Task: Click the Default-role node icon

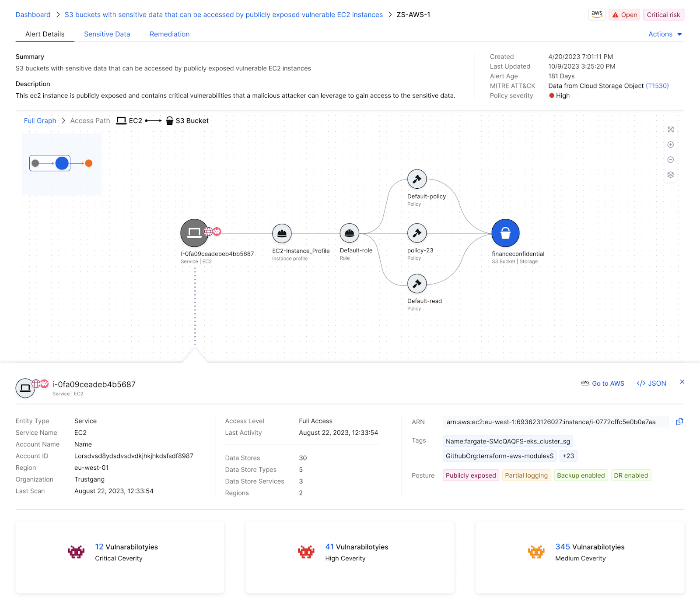Action: pos(349,233)
